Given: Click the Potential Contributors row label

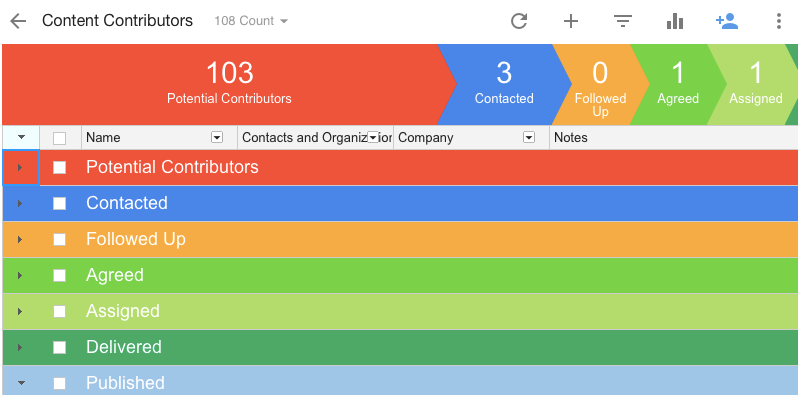Looking at the screenshot, I should pyautogui.click(x=172, y=167).
